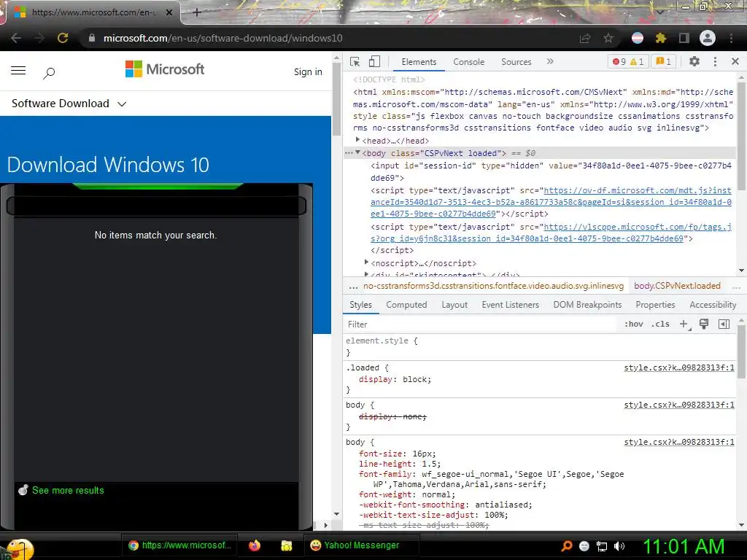Toggle the device toolbar icon in DevTools

374,62
